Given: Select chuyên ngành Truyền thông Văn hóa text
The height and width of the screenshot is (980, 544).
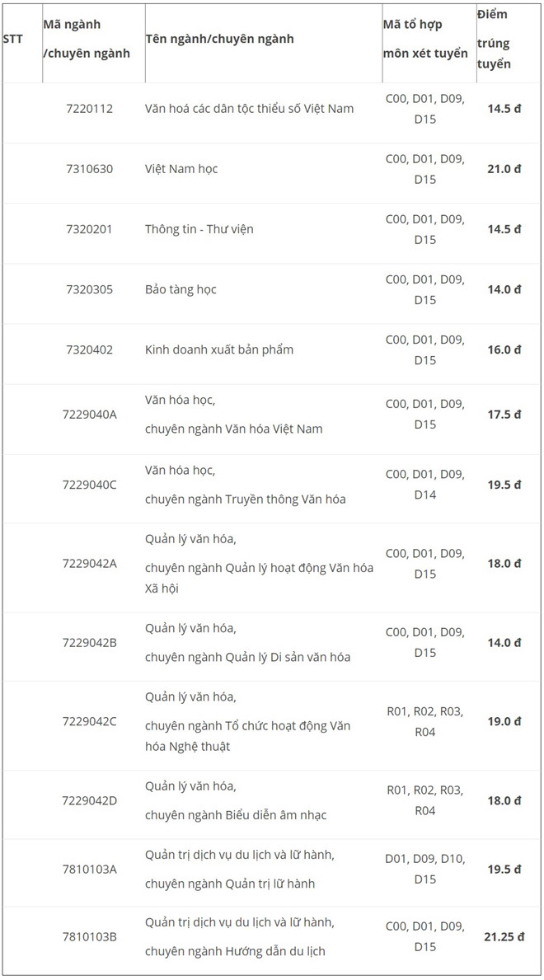Looking at the screenshot, I should 245,499.
